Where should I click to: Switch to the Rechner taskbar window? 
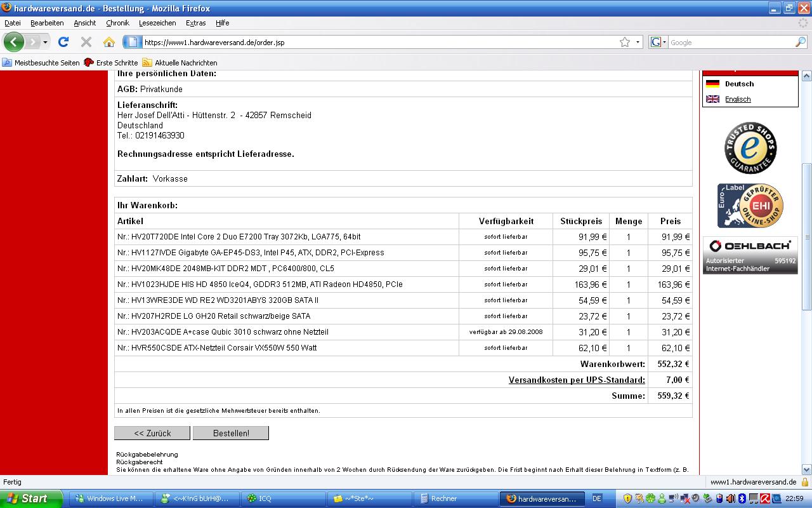click(x=456, y=498)
